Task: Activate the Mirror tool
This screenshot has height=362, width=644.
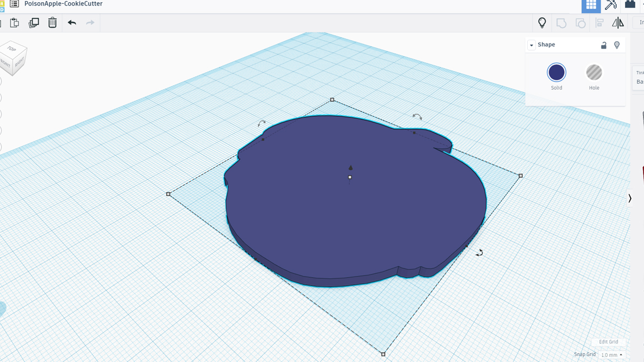Action: [618, 23]
